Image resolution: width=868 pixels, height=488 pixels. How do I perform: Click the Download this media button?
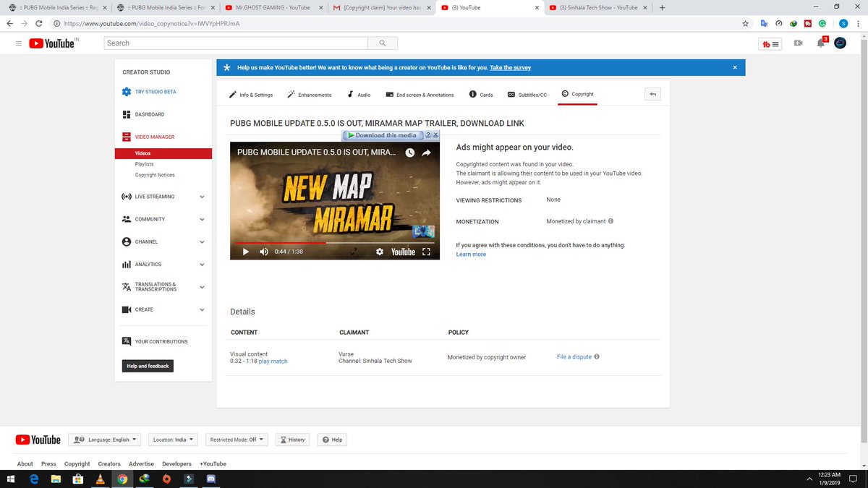[383, 135]
